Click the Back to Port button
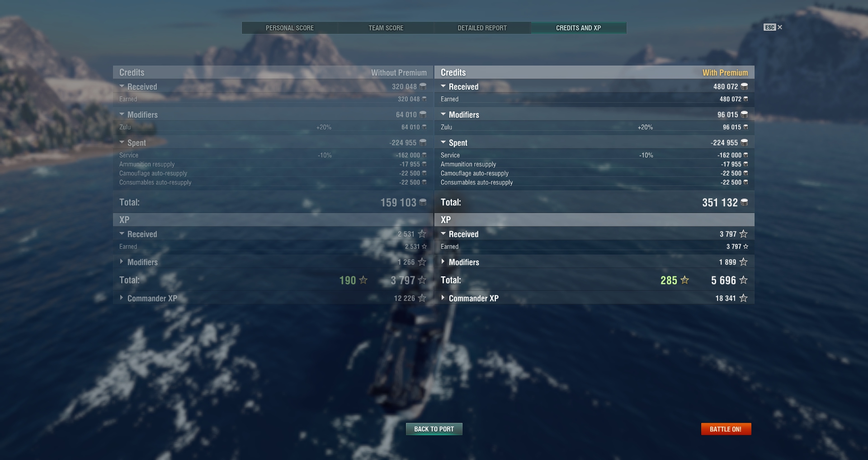Screen dimensions: 868x460 [x=434, y=429]
